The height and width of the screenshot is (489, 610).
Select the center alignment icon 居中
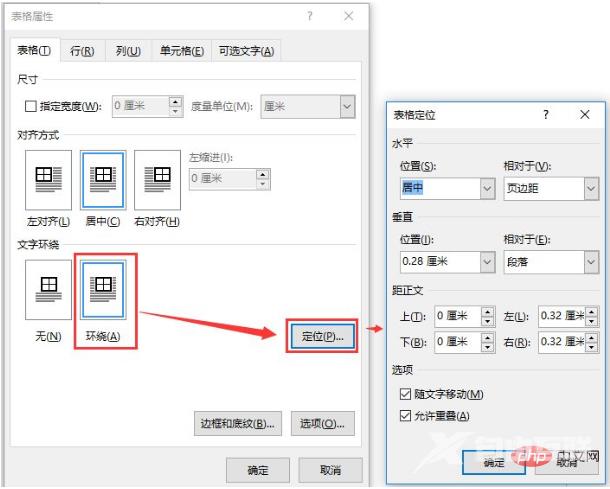[x=102, y=181]
